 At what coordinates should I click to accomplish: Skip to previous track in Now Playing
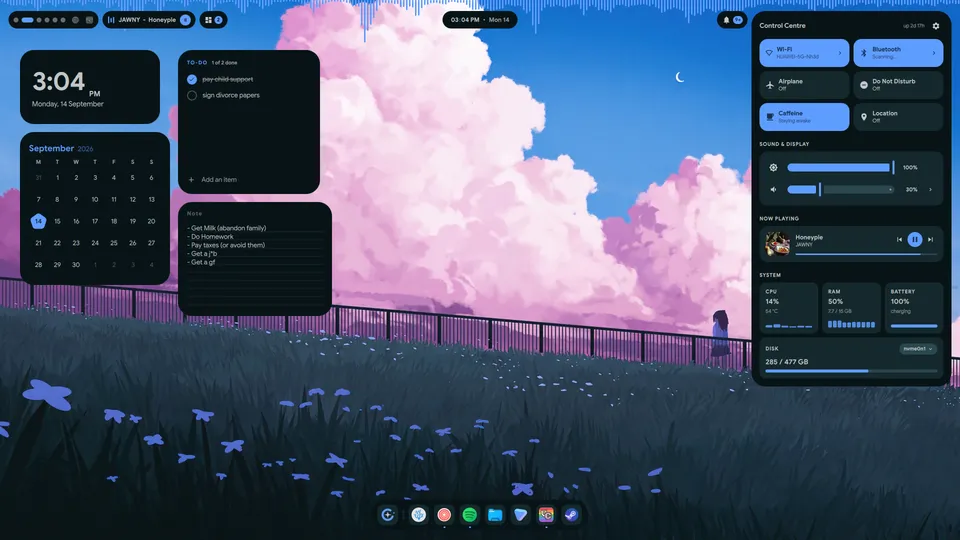pyautogui.click(x=899, y=239)
